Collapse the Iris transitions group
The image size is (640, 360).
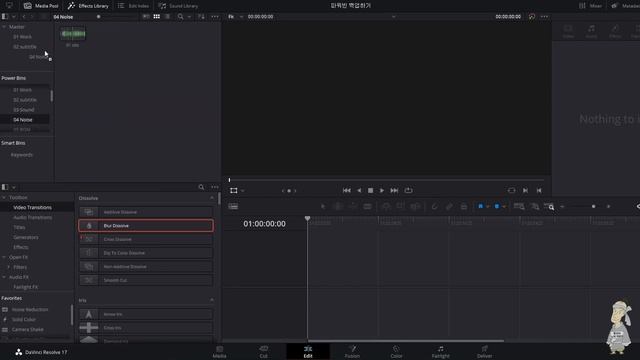tap(212, 300)
